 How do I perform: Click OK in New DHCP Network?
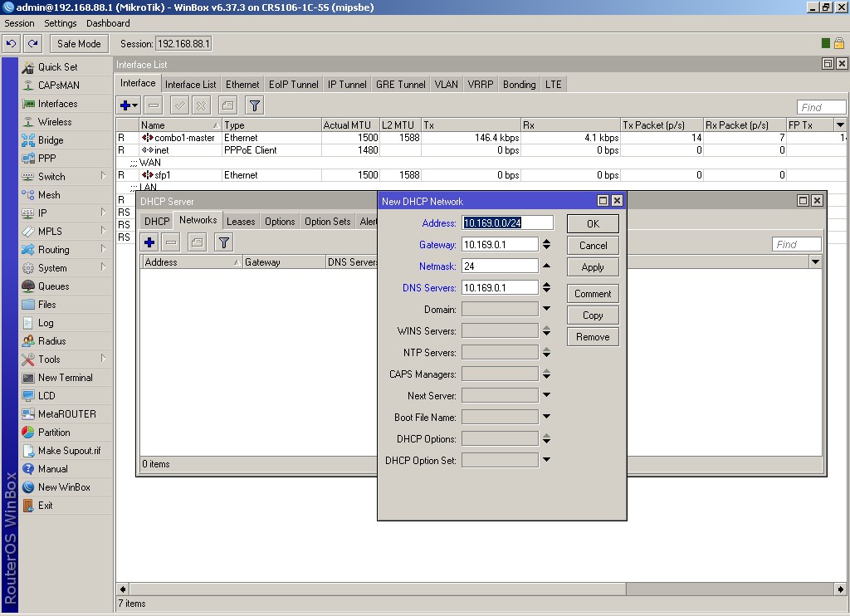click(593, 224)
